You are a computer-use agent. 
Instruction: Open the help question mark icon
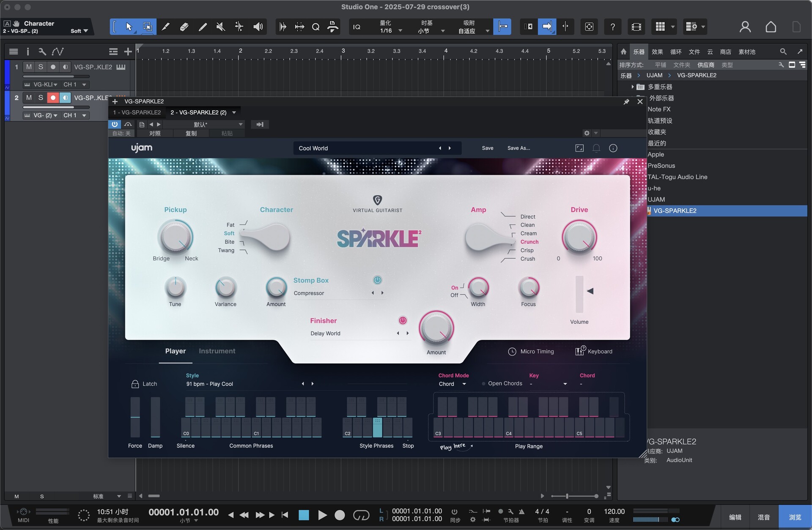(x=612, y=27)
